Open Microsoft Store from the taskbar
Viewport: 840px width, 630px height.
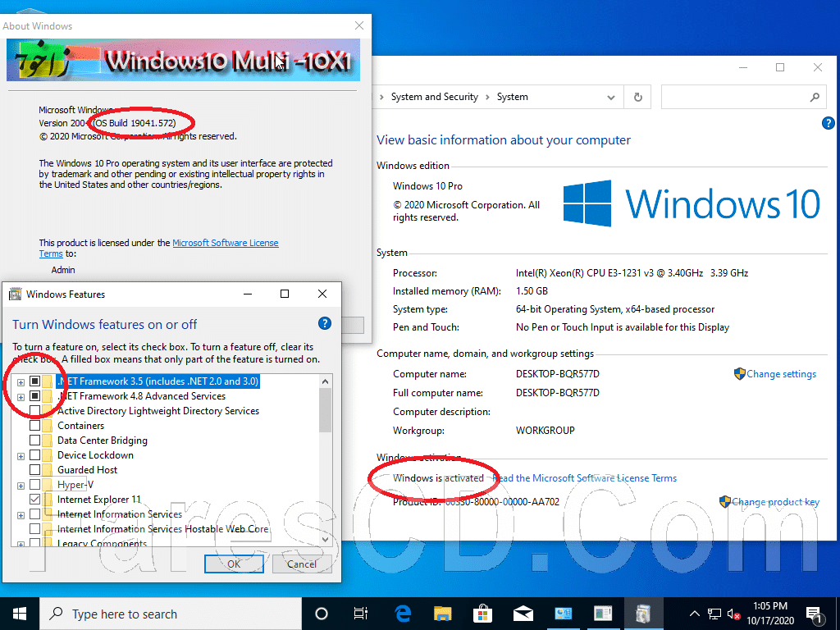(x=482, y=614)
